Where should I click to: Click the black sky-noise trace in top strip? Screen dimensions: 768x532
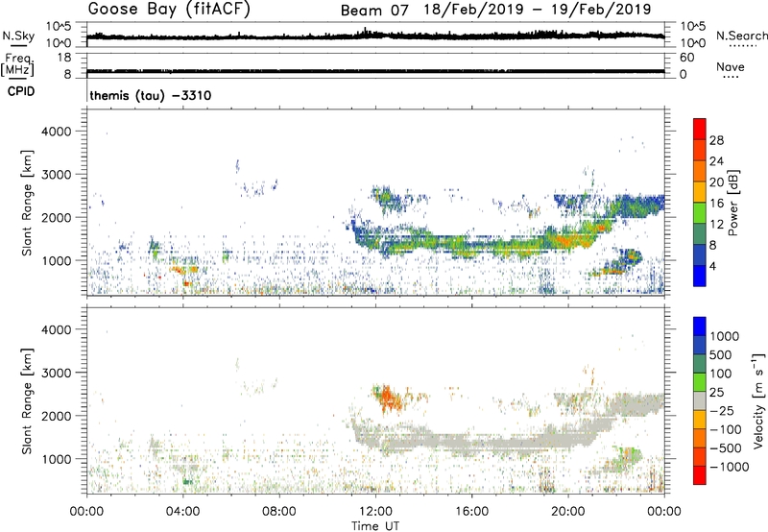point(375,36)
